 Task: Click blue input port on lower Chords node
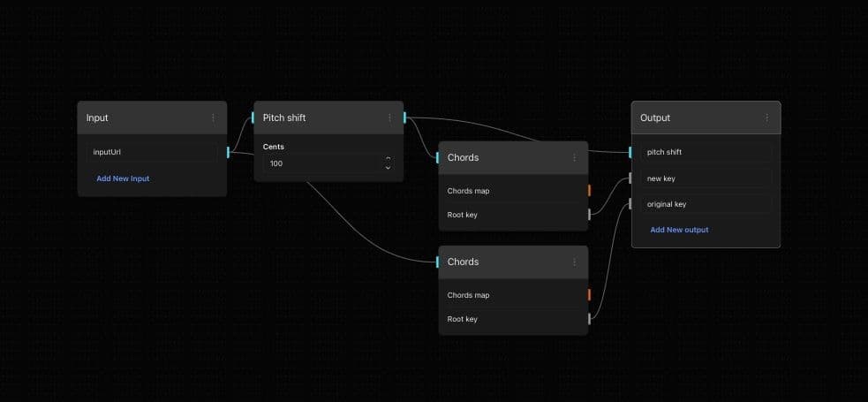438,262
